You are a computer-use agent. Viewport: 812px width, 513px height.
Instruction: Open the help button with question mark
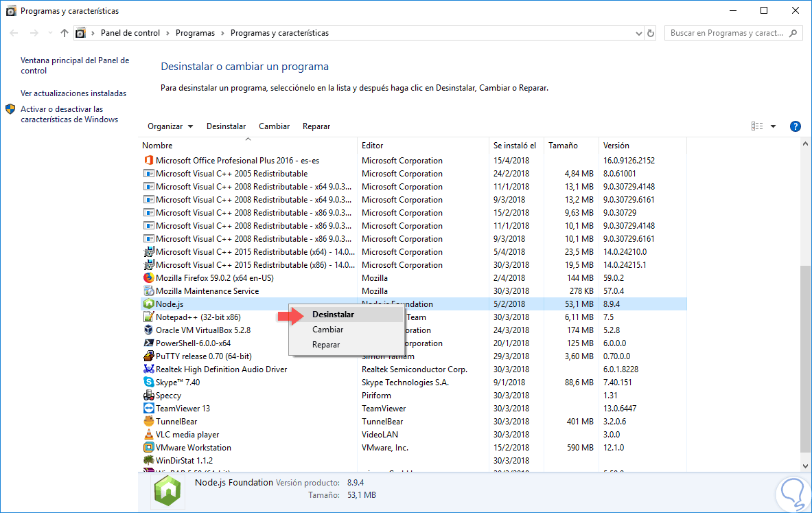tap(796, 126)
